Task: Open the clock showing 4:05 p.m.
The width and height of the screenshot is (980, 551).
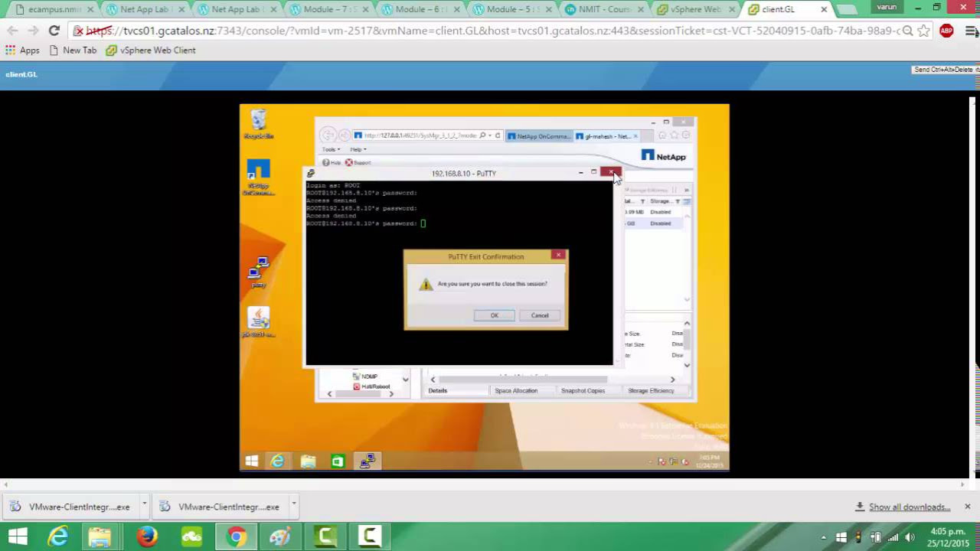Action: pos(947,536)
